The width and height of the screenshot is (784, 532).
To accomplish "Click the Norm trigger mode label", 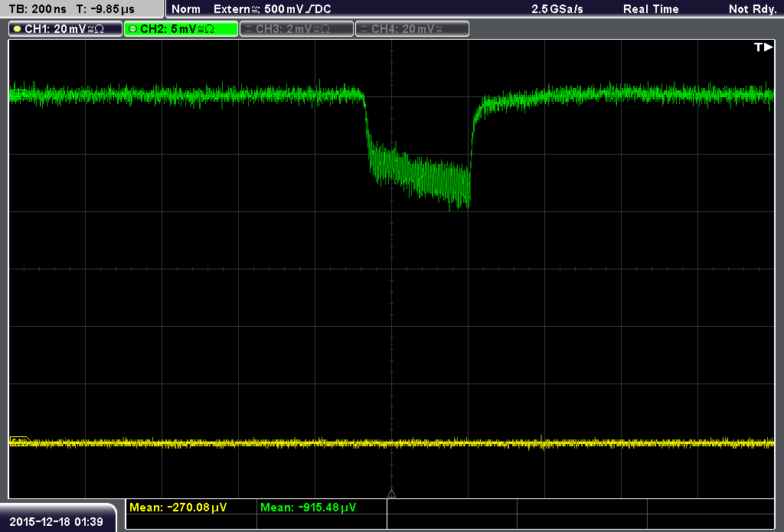I will (186, 9).
